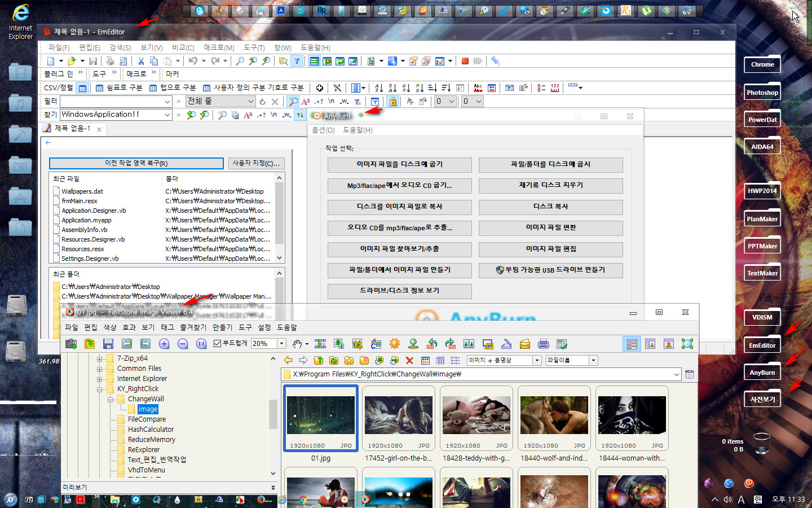
Task: Click EmEditor Save floppy icon
Action: 93,61
